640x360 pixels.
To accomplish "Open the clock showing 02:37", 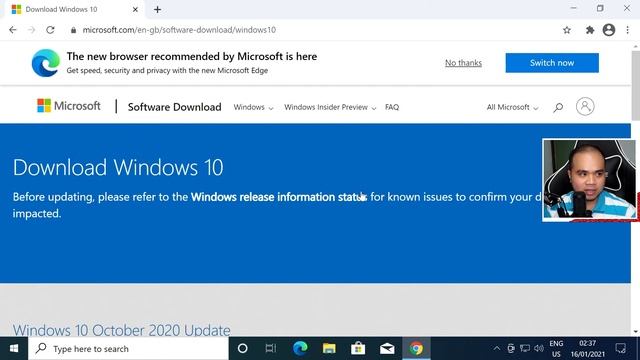I will 588,349.
